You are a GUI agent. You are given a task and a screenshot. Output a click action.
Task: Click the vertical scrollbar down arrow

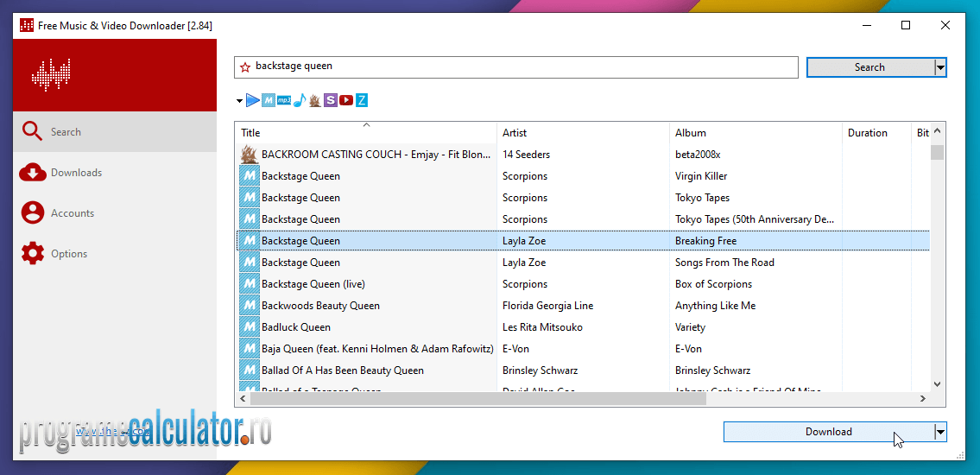[937, 383]
